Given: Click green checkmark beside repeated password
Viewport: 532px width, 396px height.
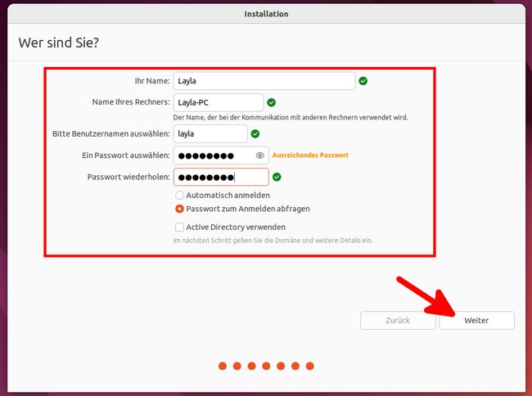Looking at the screenshot, I should tap(277, 177).
